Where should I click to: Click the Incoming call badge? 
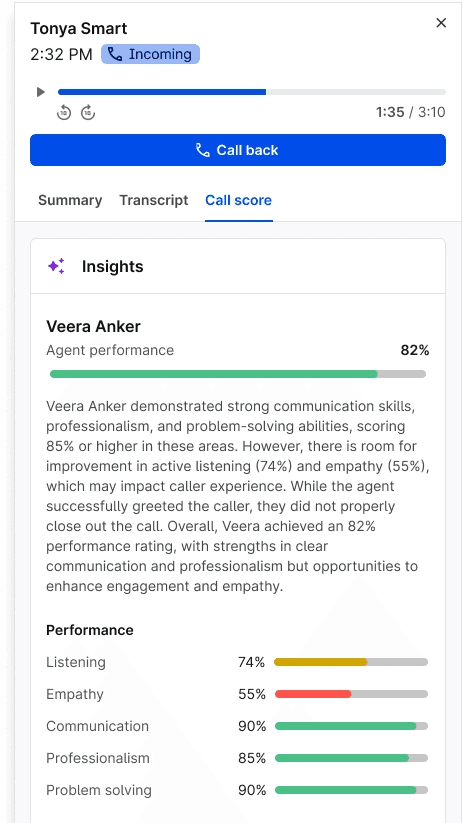tap(150, 54)
